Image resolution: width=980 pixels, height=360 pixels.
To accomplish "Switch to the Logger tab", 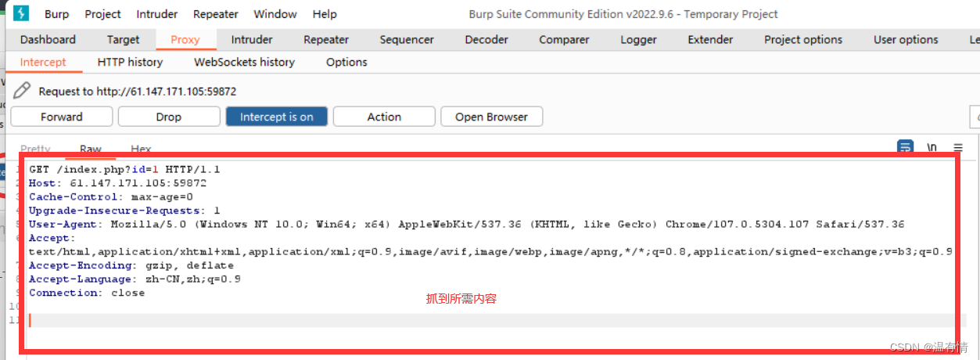I will pyautogui.click(x=638, y=39).
